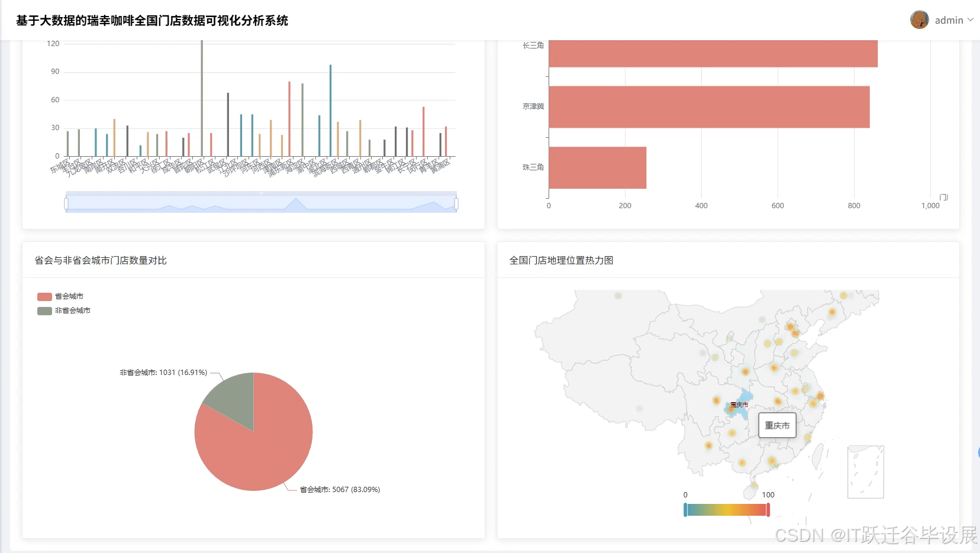Viewport: 980px width, 553px height.
Task: Click the heatmap gradient color bar
Action: click(727, 510)
